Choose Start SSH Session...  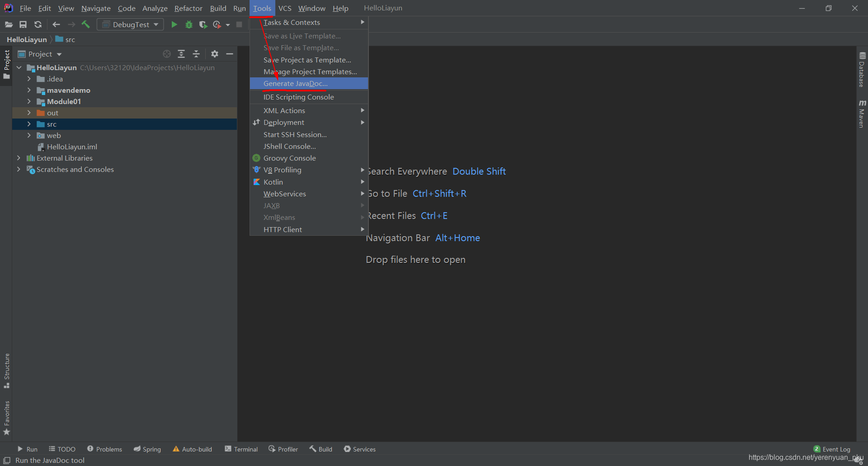coord(309,134)
